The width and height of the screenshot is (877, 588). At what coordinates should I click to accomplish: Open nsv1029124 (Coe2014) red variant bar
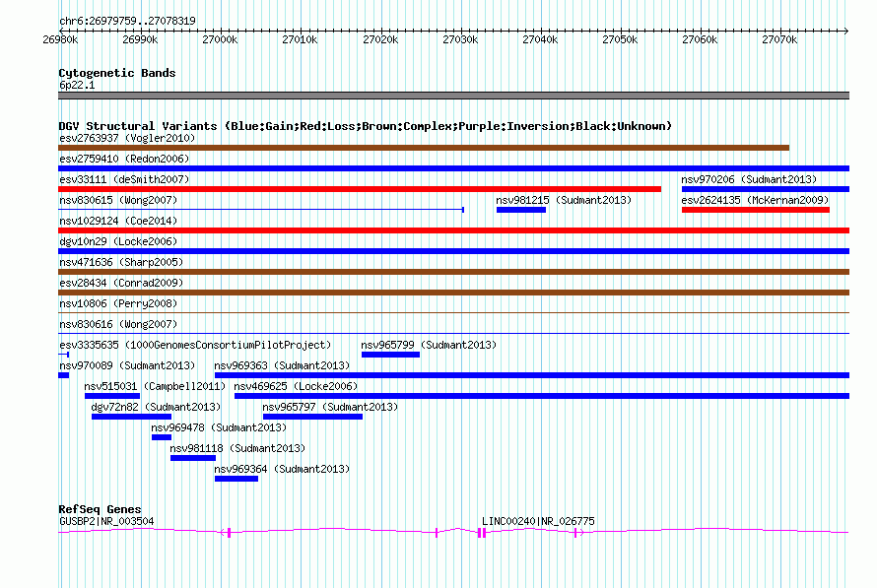pos(453,230)
